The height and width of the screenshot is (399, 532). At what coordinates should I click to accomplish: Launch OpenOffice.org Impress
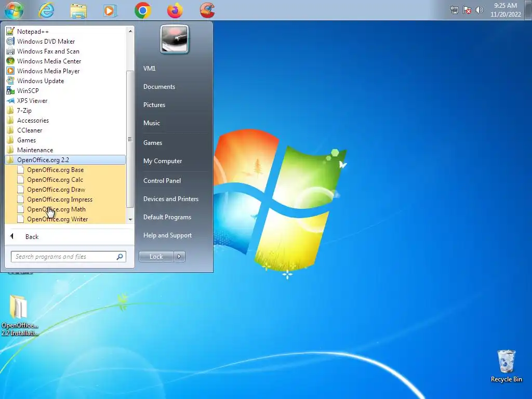click(x=65, y=199)
